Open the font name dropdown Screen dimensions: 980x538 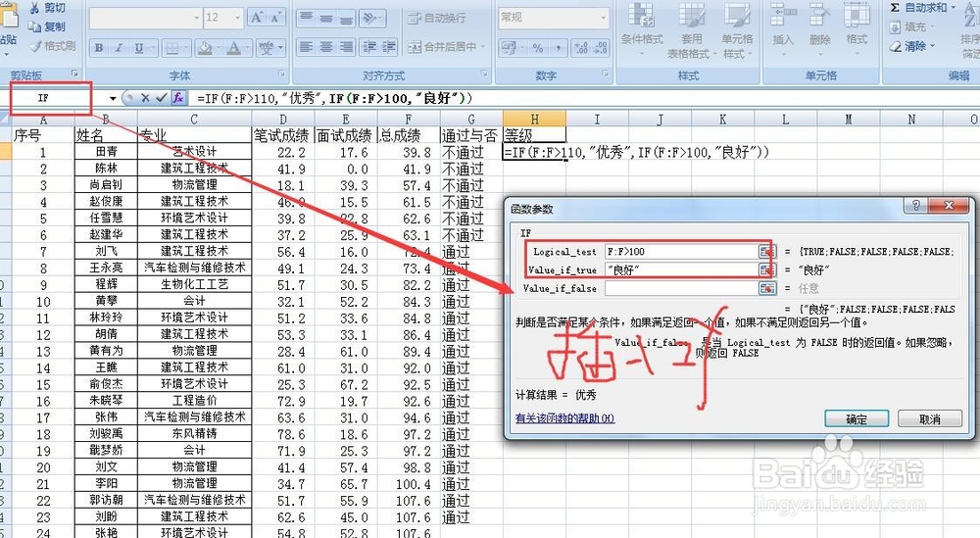pyautogui.click(x=197, y=18)
